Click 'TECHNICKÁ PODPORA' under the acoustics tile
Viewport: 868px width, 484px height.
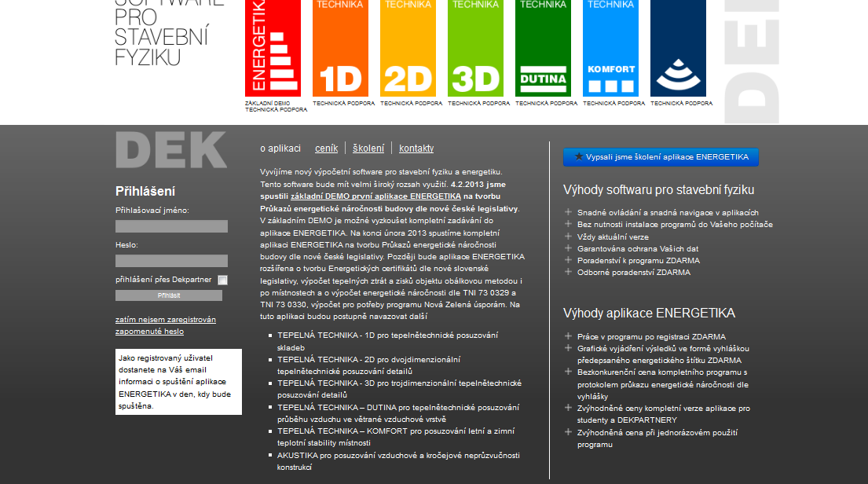click(682, 103)
